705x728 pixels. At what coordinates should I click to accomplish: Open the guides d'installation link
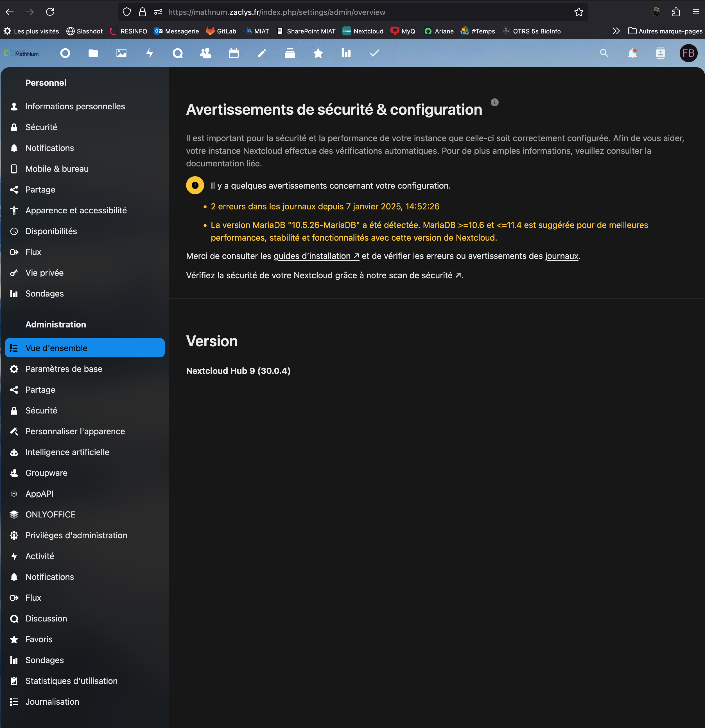coord(316,256)
